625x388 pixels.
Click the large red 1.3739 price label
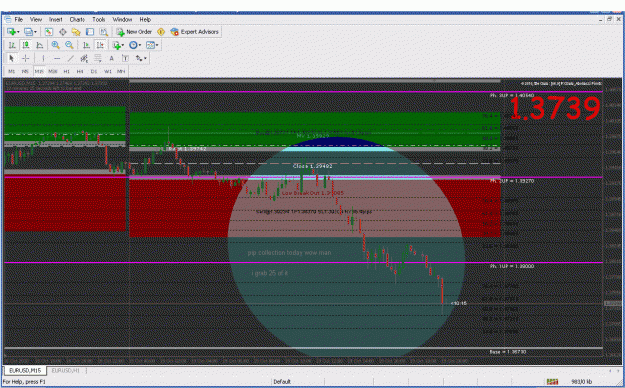pyautogui.click(x=555, y=108)
